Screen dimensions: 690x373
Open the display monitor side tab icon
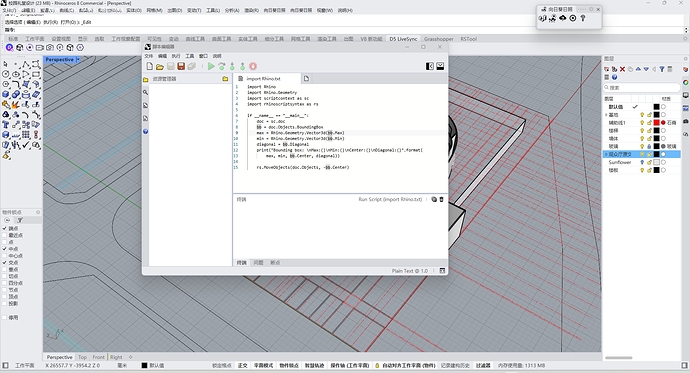686,95
